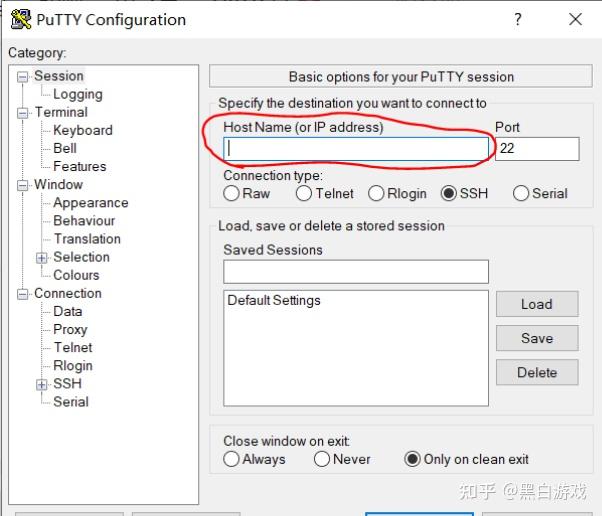This screenshot has width=602, height=516.
Task: Open the Serial category in tree
Action: click(x=71, y=402)
